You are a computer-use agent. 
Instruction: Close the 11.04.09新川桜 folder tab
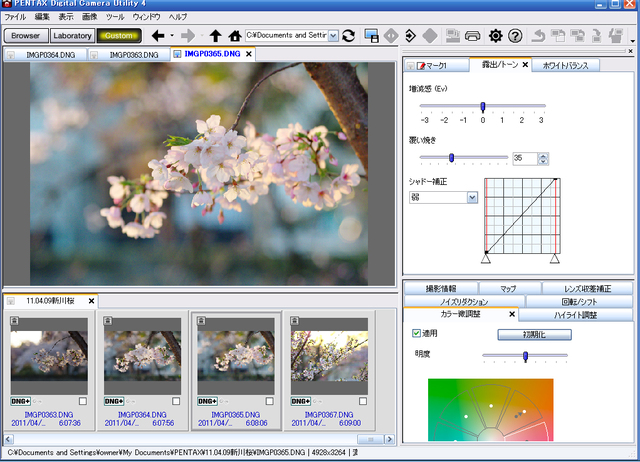coord(91,301)
